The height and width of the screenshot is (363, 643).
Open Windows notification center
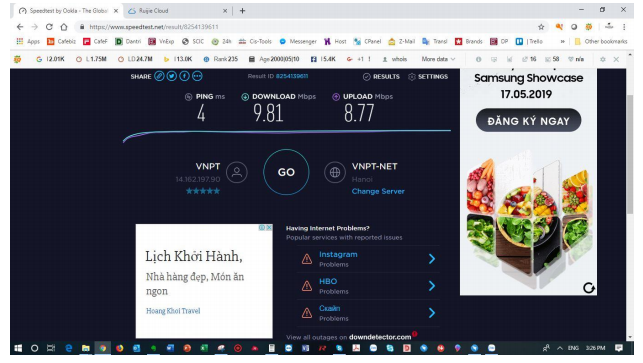coord(619,348)
